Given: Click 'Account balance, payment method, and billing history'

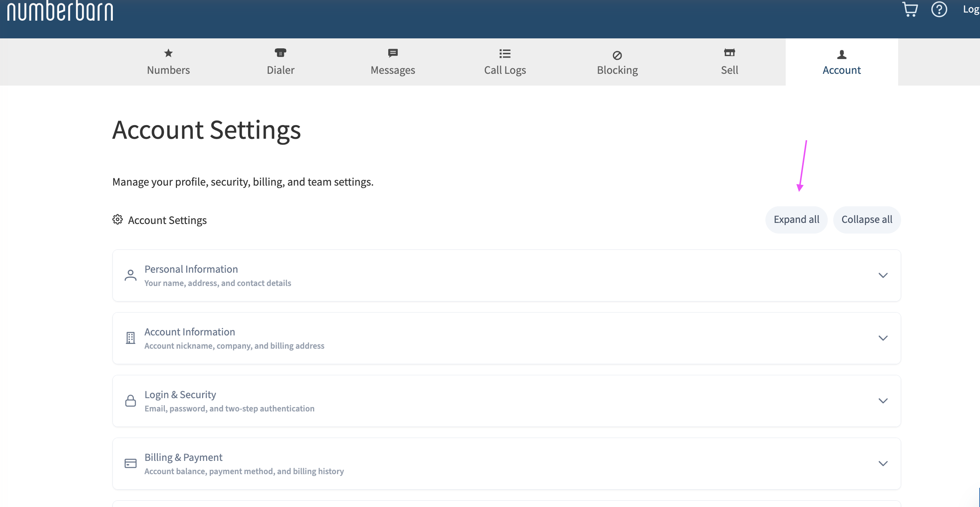Looking at the screenshot, I should coord(244,471).
